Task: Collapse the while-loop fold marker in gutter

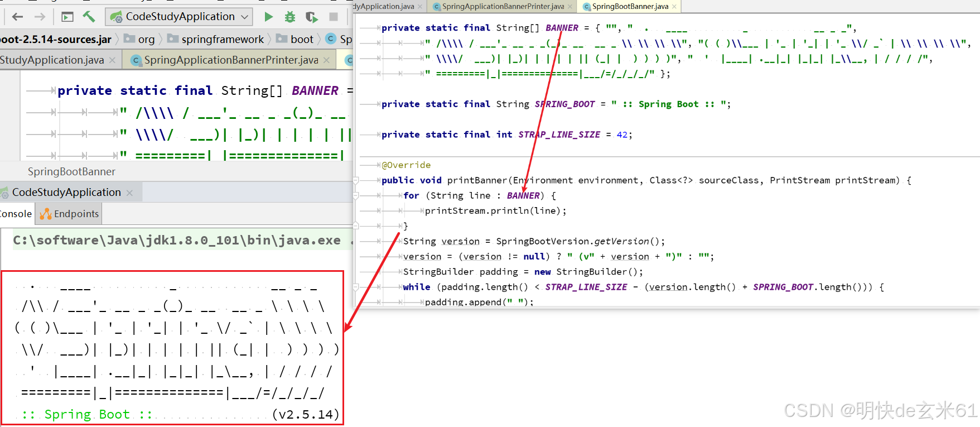Action: (x=356, y=287)
